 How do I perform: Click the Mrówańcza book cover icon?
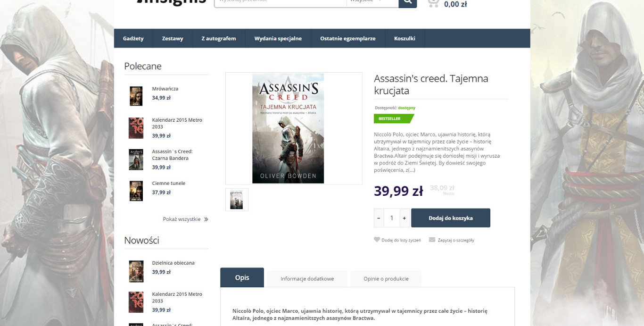[x=136, y=96]
